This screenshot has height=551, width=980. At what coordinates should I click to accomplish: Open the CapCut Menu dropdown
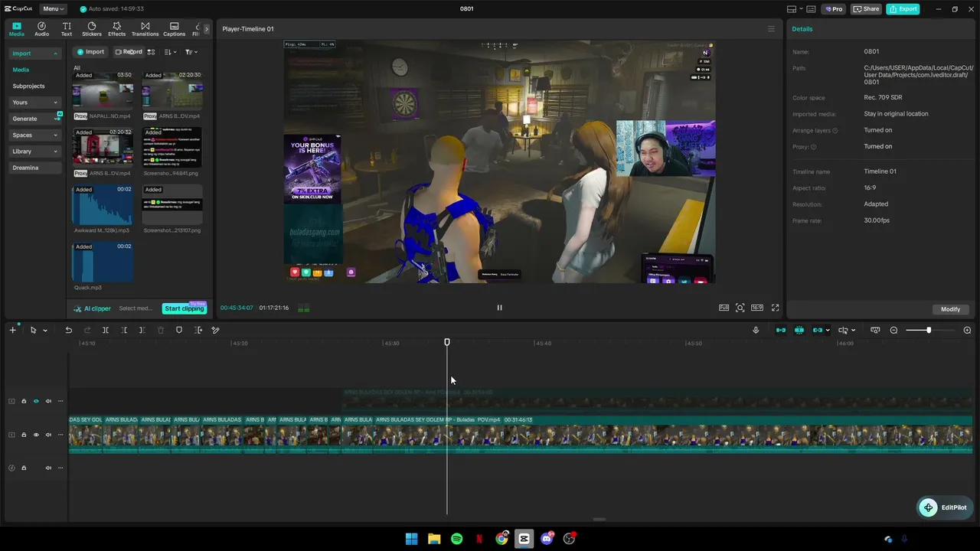pos(53,9)
